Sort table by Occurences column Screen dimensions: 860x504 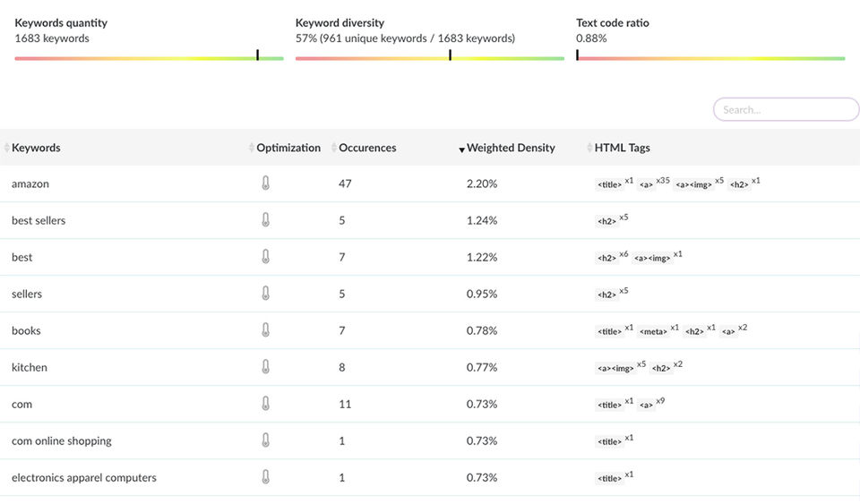pyautogui.click(x=366, y=148)
